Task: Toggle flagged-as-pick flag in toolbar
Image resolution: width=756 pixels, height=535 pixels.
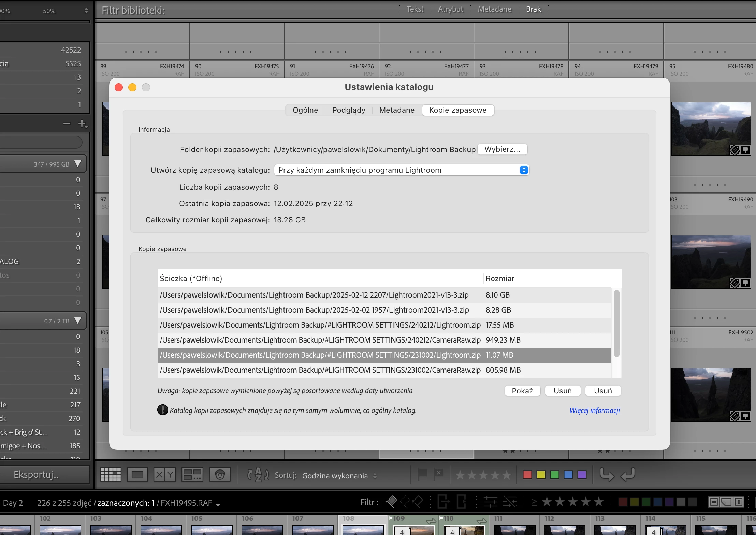Action: pyautogui.click(x=422, y=474)
